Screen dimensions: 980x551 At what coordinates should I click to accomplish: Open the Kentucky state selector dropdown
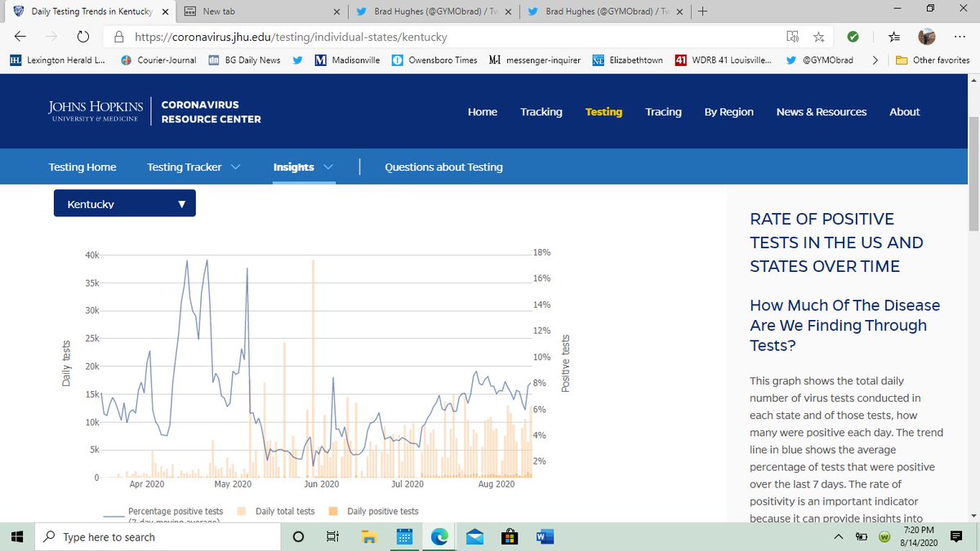click(x=124, y=203)
